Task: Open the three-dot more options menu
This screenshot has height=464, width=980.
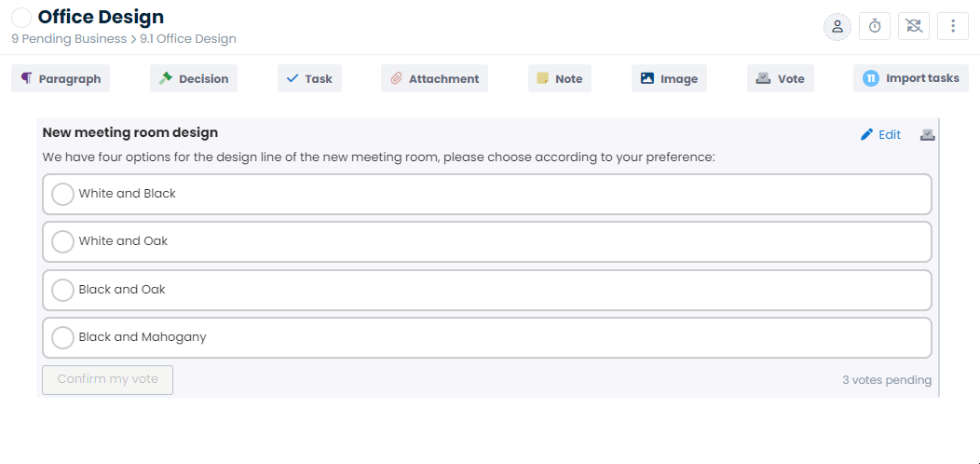Action: tap(952, 26)
